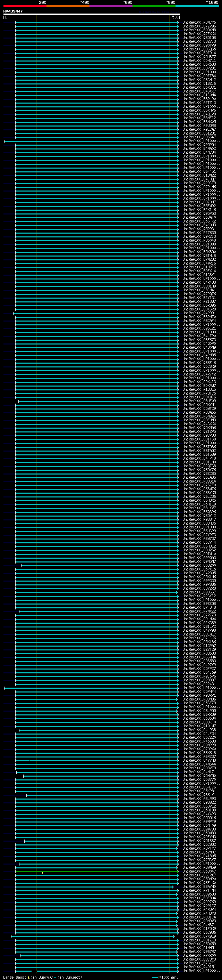This screenshot has width=222, height=980.
Task: Select the UniRef100_C6SWZ6 label
Action: click(199, 489)
